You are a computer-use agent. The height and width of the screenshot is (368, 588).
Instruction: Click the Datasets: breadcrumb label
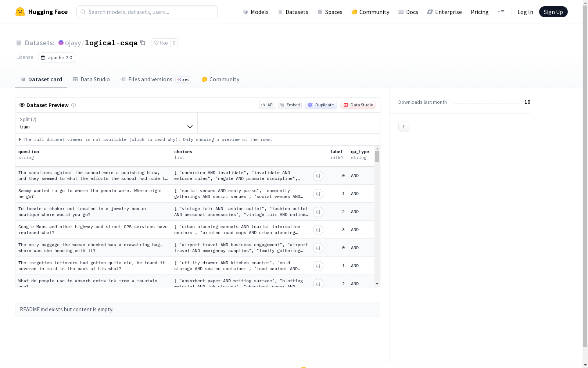[40, 43]
